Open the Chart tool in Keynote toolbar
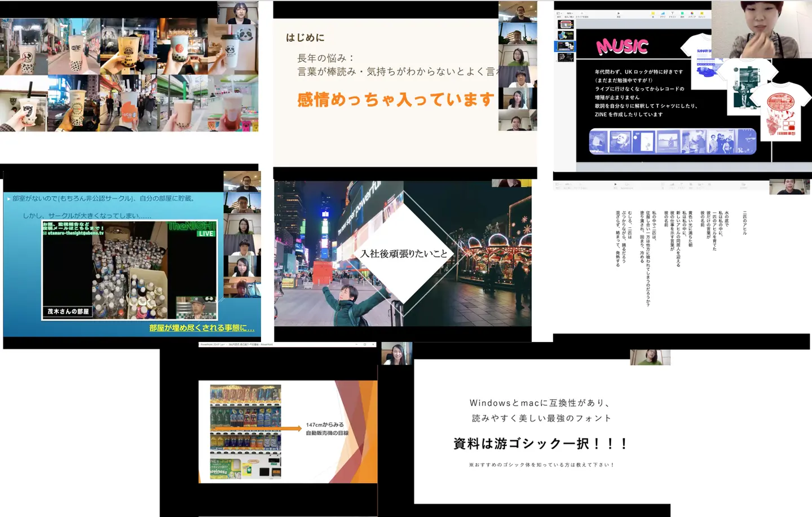812x517 pixels. [663, 14]
